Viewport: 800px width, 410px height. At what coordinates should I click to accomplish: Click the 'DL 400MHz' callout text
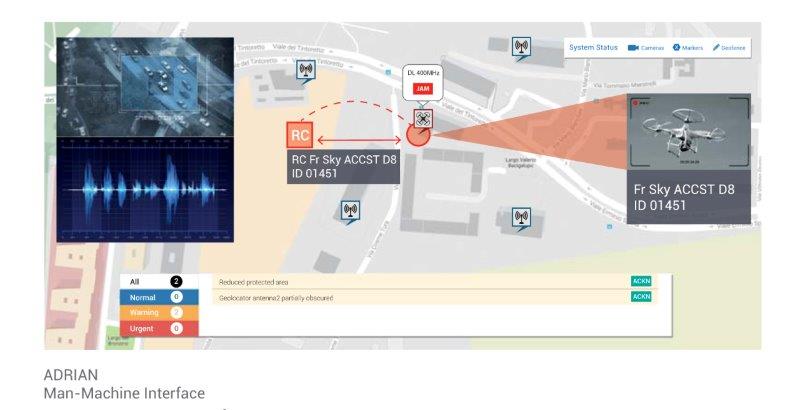pos(422,73)
